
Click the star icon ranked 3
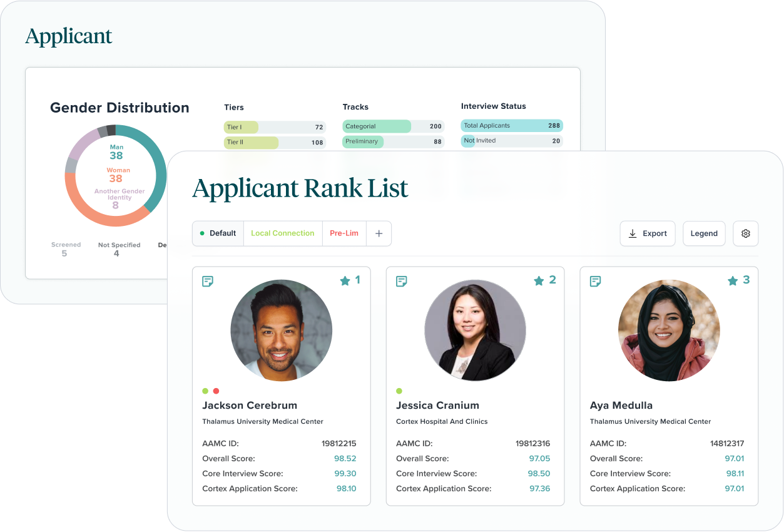click(x=733, y=281)
